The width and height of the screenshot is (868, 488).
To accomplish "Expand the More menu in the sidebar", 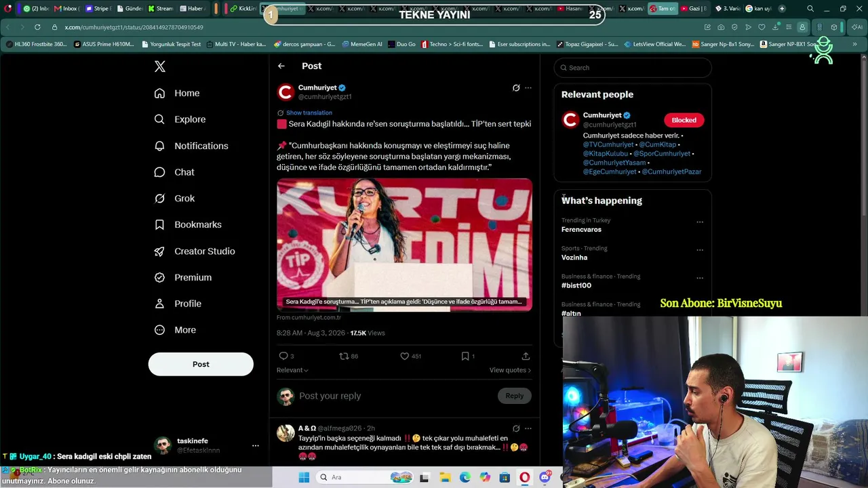I will coord(175,330).
